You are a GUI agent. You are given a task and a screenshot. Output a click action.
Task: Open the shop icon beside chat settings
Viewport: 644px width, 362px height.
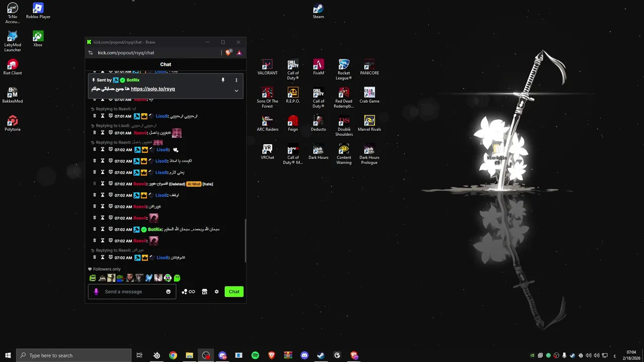(x=204, y=292)
